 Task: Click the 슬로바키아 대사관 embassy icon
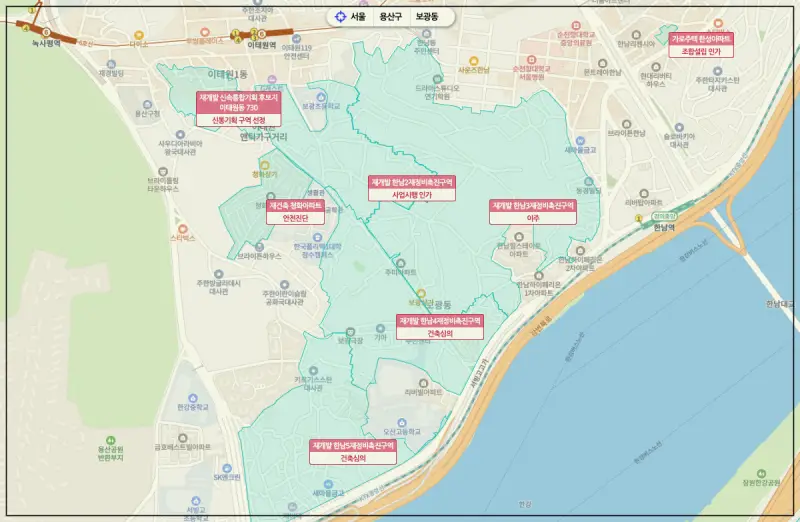679,128
